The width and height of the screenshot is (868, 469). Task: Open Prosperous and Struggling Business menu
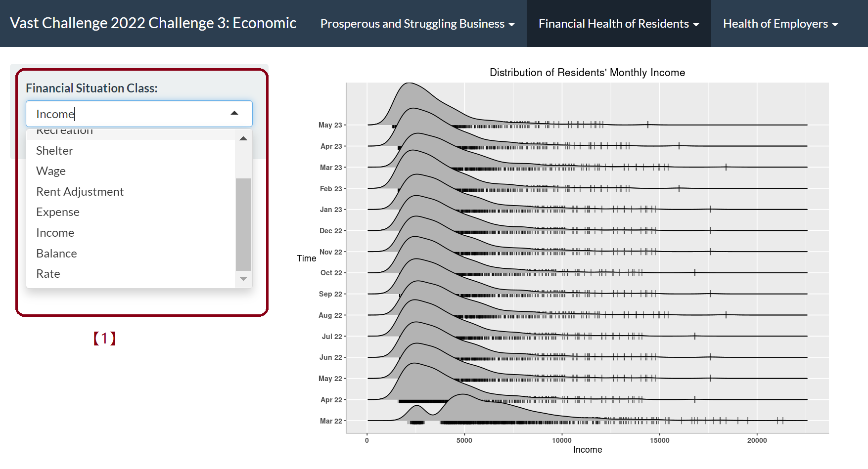[417, 24]
